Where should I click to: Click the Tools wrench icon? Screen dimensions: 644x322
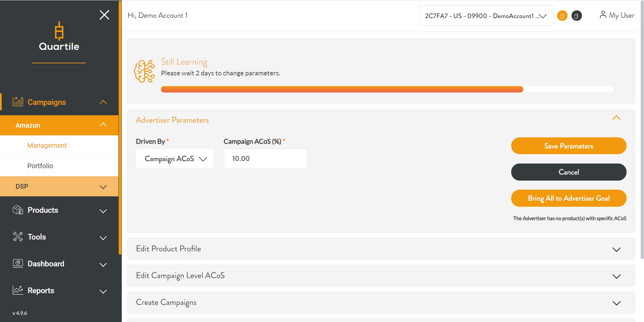click(18, 237)
